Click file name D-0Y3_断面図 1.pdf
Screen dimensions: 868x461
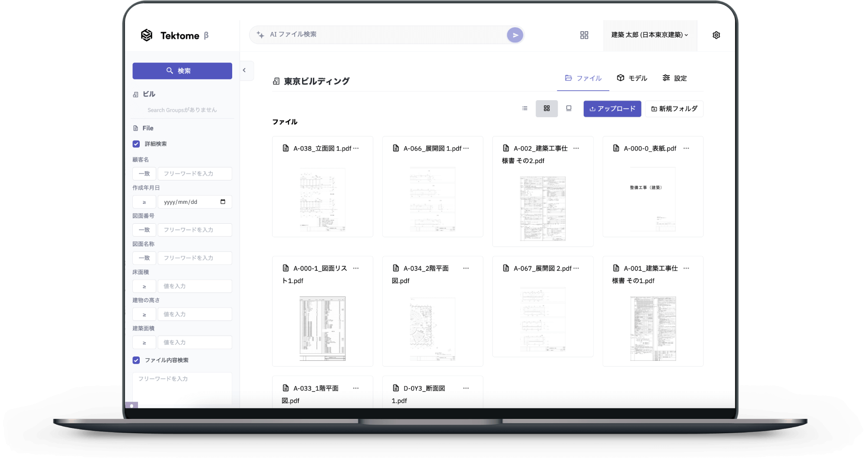point(418,395)
